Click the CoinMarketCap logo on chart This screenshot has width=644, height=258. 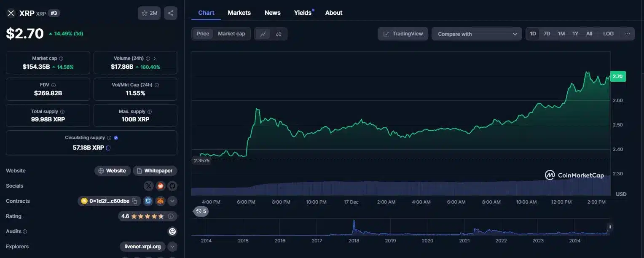(574, 175)
